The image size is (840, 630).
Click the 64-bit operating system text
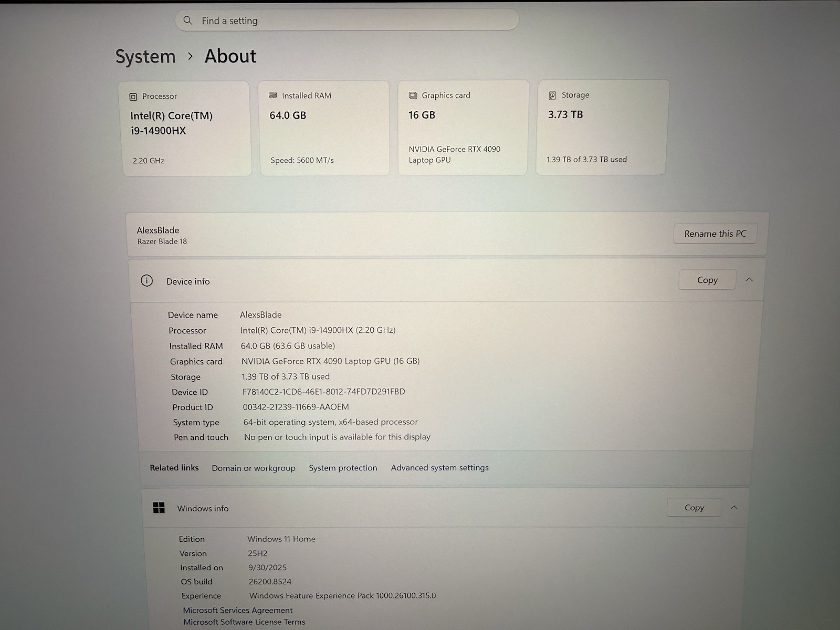point(330,422)
